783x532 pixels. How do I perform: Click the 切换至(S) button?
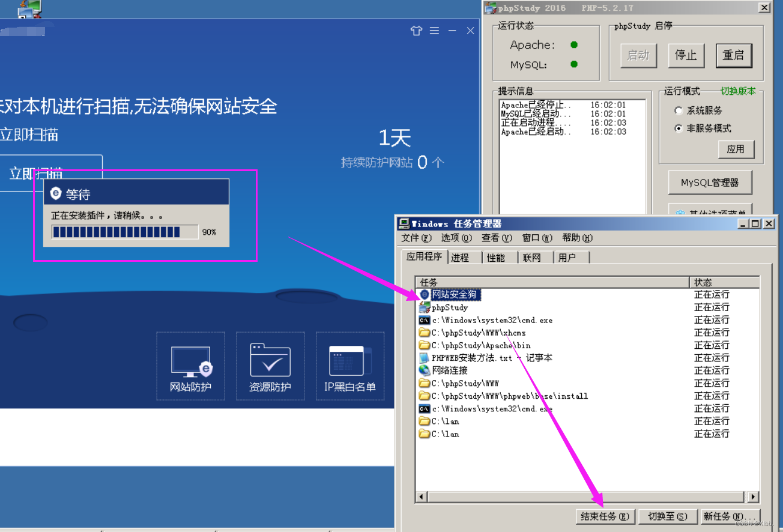[x=667, y=516]
